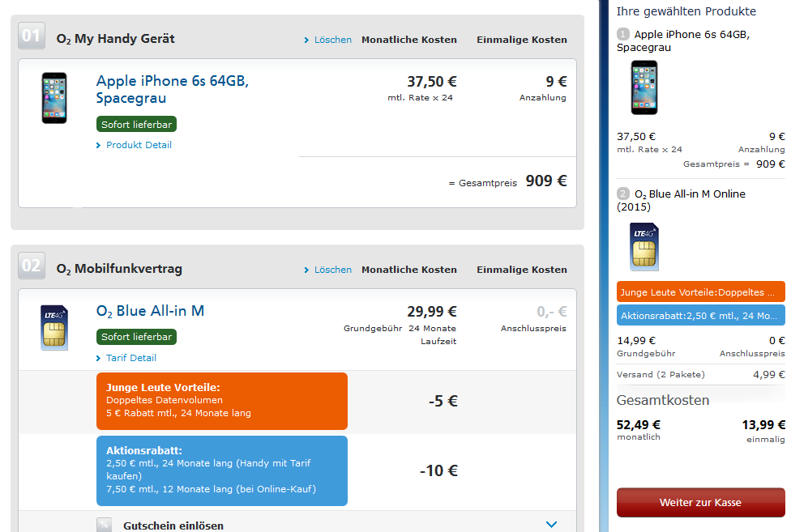Click the blue Aktionsrabatt banner
The width and height of the screenshot is (791, 532).
click(222, 470)
